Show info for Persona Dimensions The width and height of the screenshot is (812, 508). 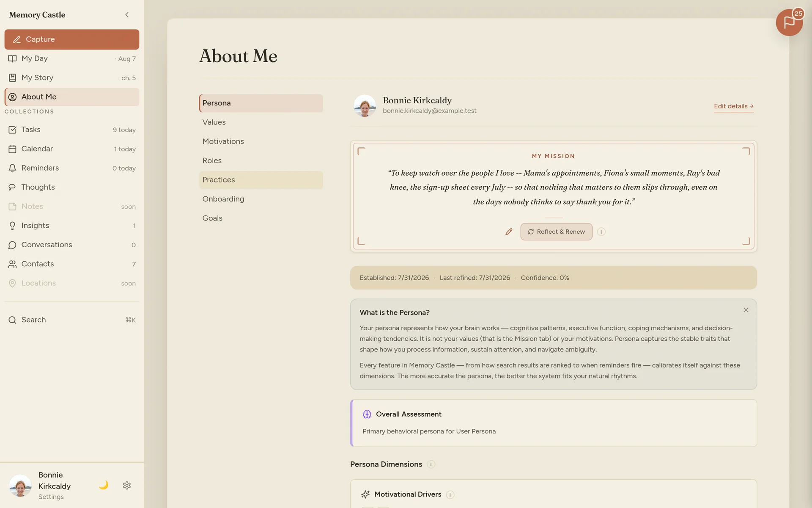[431, 464]
